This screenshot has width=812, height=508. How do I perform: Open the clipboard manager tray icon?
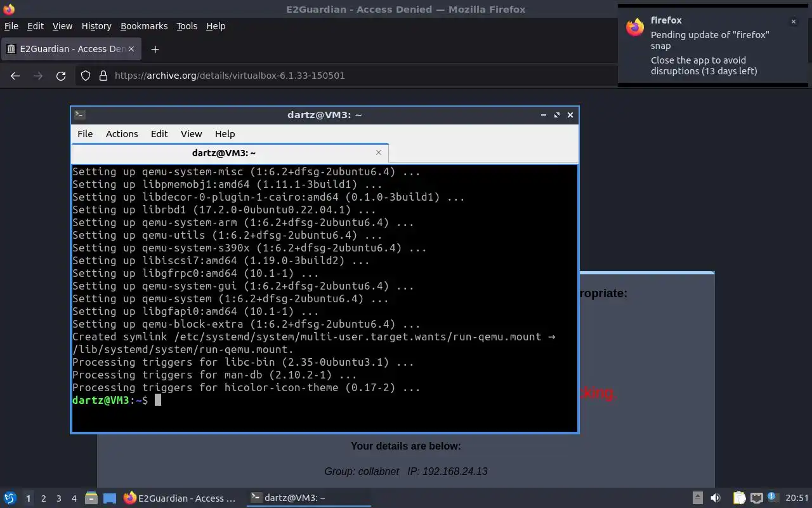tap(739, 498)
